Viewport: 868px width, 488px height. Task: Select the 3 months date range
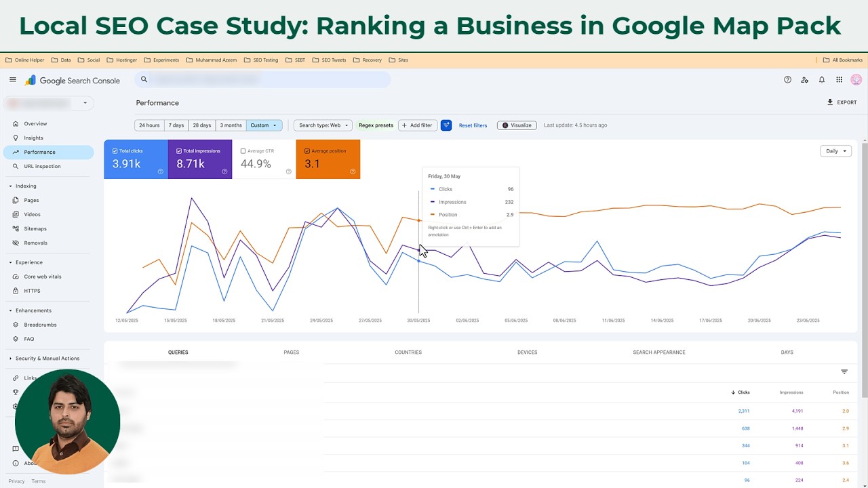[x=231, y=125]
